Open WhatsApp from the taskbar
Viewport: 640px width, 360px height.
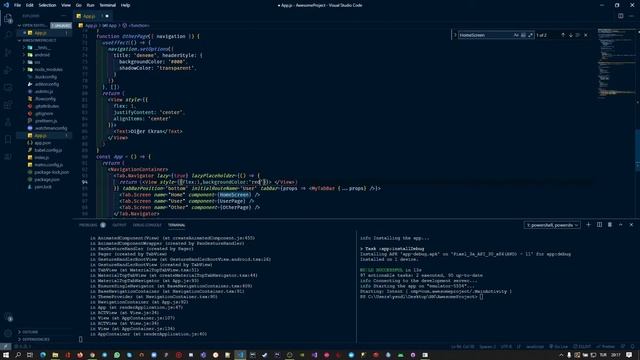117,355
